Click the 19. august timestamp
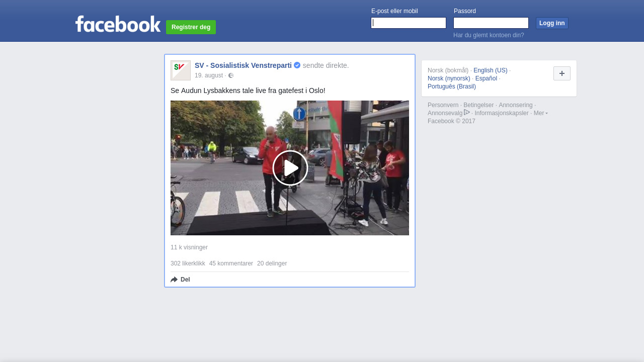The image size is (644, 362). point(209,75)
